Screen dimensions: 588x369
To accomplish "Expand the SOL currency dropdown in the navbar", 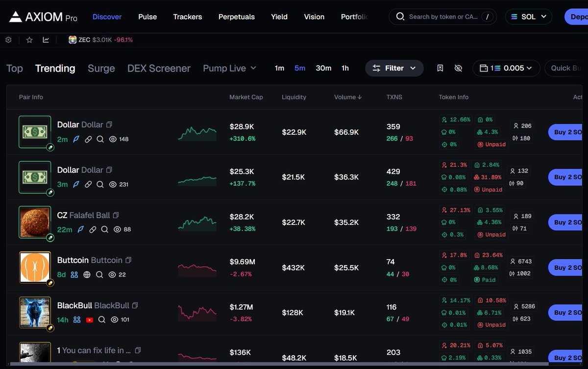I will [528, 16].
